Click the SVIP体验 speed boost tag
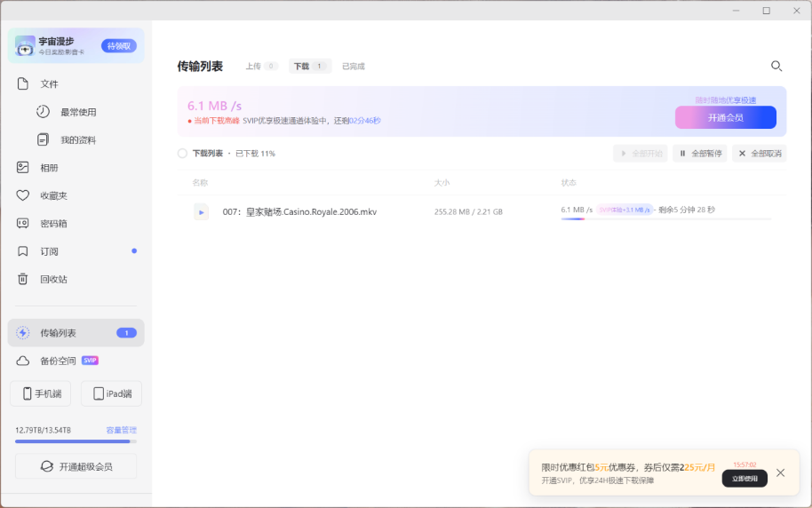The image size is (812, 508). (x=625, y=210)
